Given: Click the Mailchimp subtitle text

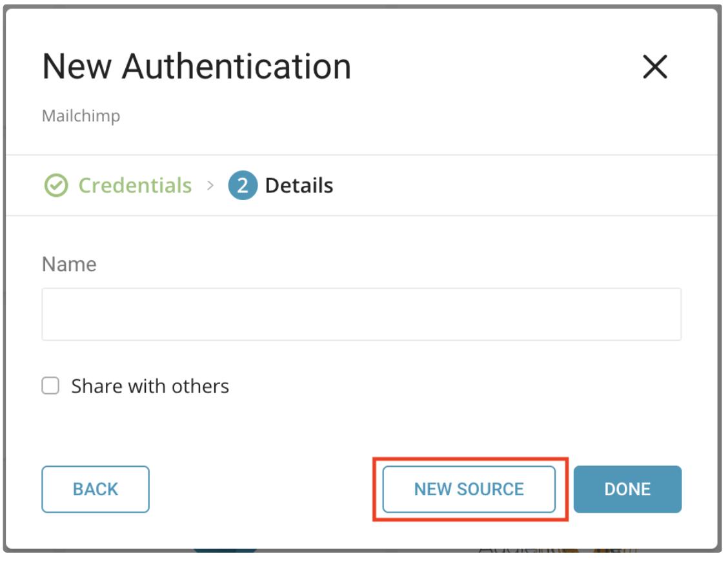Looking at the screenshot, I should tap(81, 116).
